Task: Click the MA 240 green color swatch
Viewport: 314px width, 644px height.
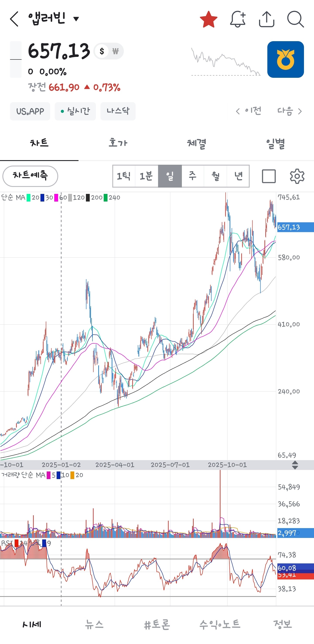Action: click(106, 198)
